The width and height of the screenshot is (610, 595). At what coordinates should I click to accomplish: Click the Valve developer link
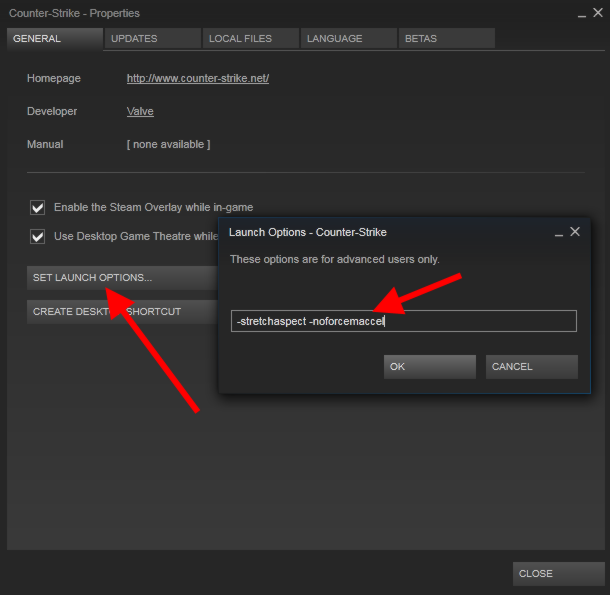tap(140, 111)
